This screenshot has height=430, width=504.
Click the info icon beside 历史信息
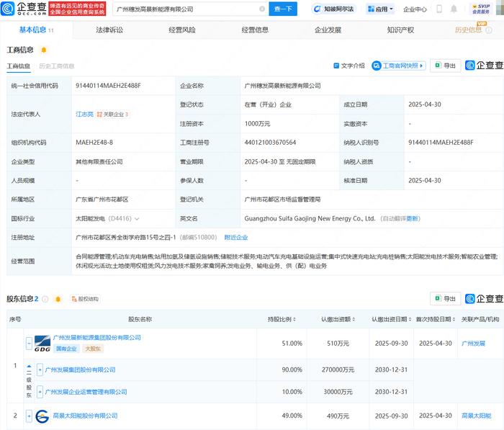[x=489, y=30]
